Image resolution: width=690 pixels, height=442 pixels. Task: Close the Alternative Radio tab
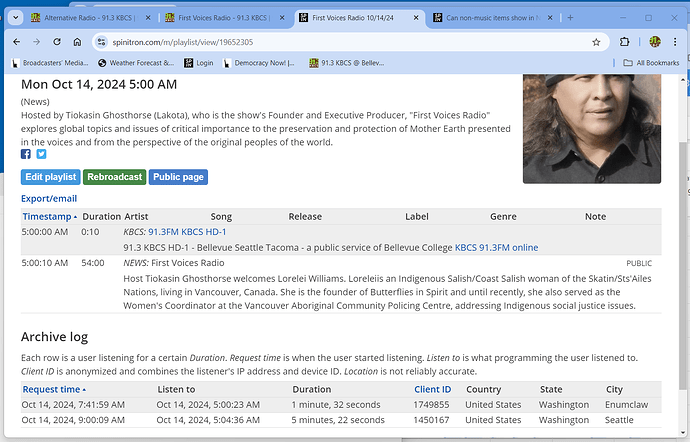(x=148, y=18)
